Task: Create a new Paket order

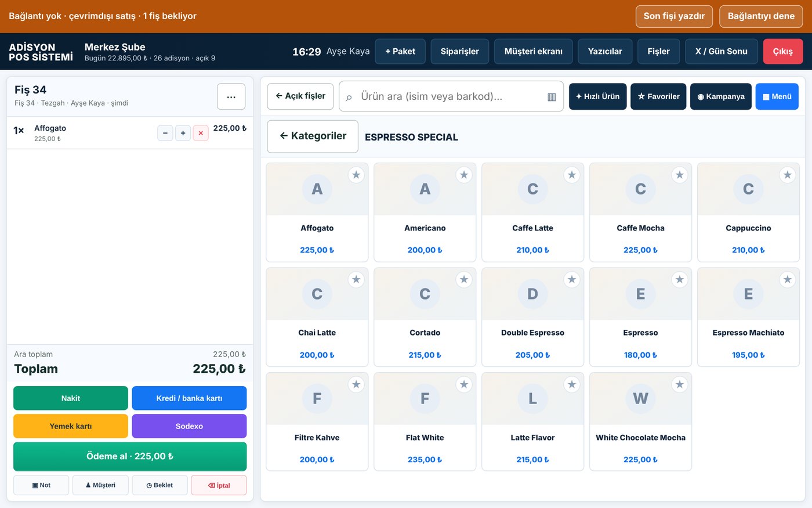Action: click(x=400, y=51)
